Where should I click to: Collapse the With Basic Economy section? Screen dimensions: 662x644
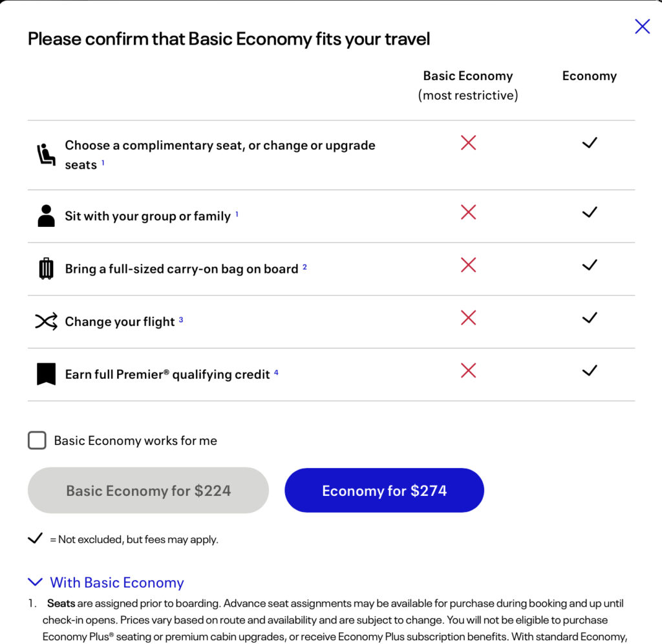36,583
